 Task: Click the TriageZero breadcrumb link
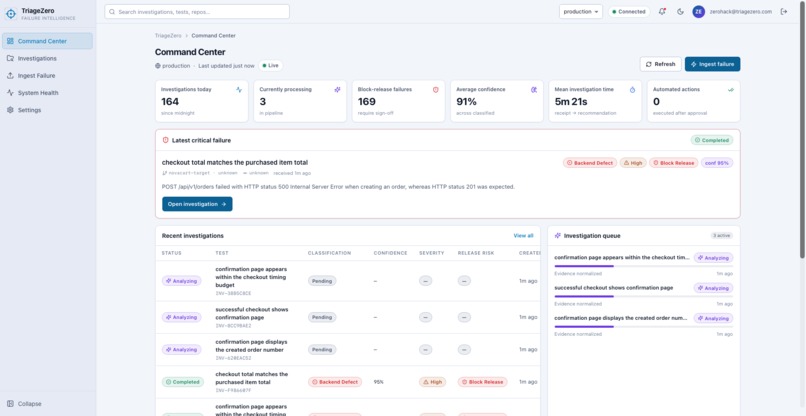(x=168, y=35)
